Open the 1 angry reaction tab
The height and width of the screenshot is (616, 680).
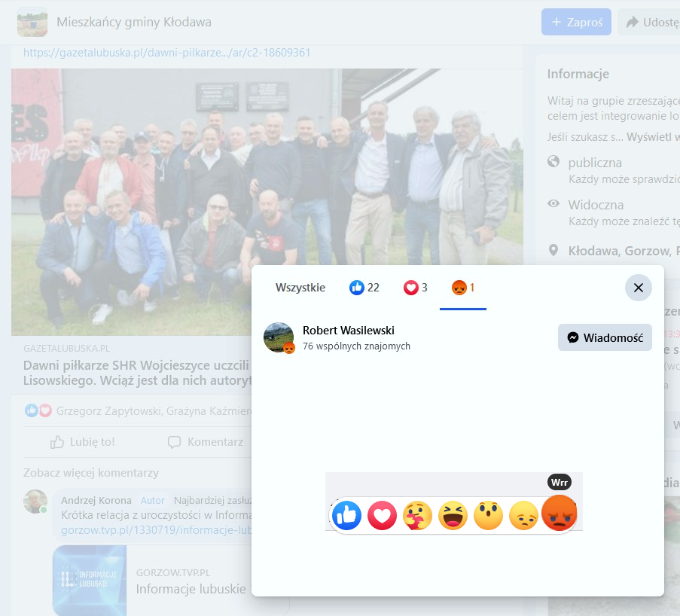point(463,288)
